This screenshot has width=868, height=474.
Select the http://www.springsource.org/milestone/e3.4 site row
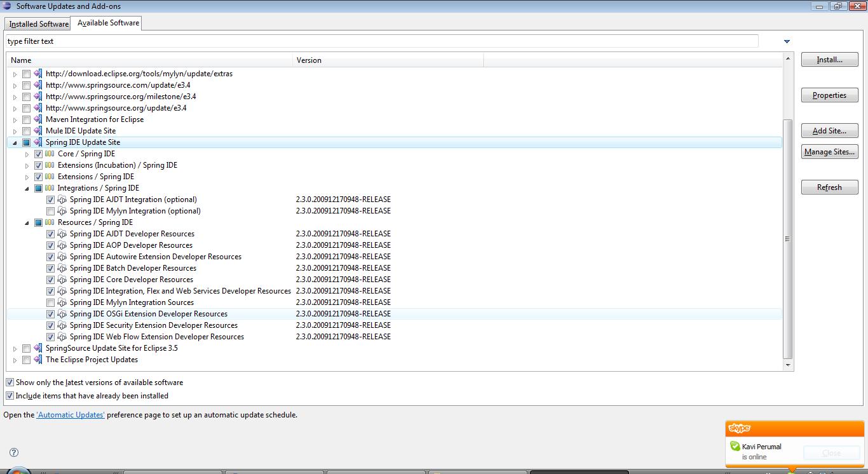point(394,97)
